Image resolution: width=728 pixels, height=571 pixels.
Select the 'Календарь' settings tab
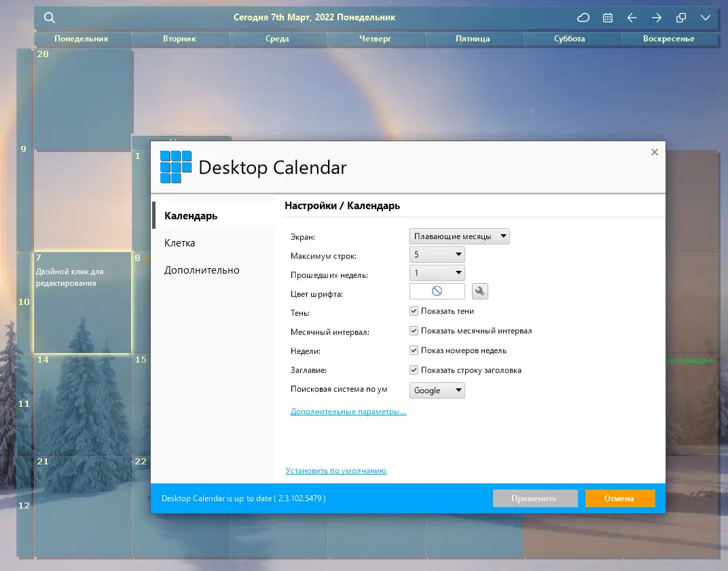[213, 216]
